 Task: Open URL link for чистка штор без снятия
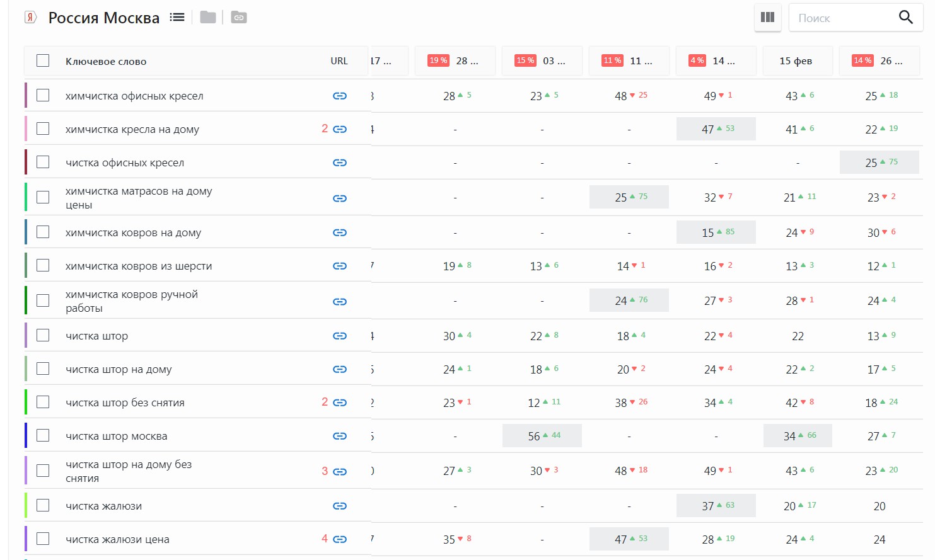(x=340, y=403)
